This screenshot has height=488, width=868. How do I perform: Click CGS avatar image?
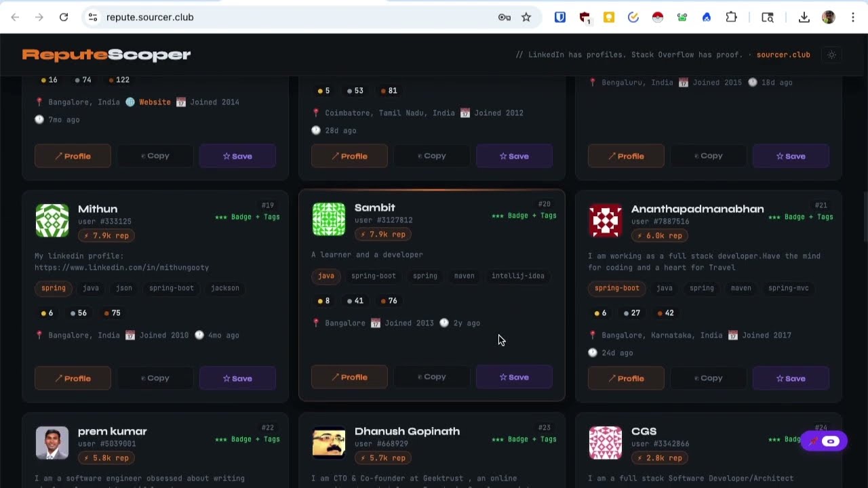click(606, 443)
